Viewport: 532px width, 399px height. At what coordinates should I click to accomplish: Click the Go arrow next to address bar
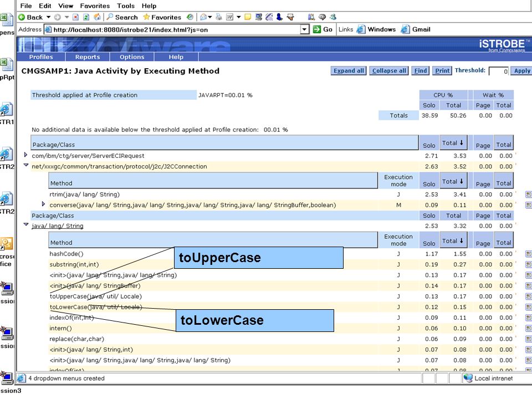[x=323, y=29]
